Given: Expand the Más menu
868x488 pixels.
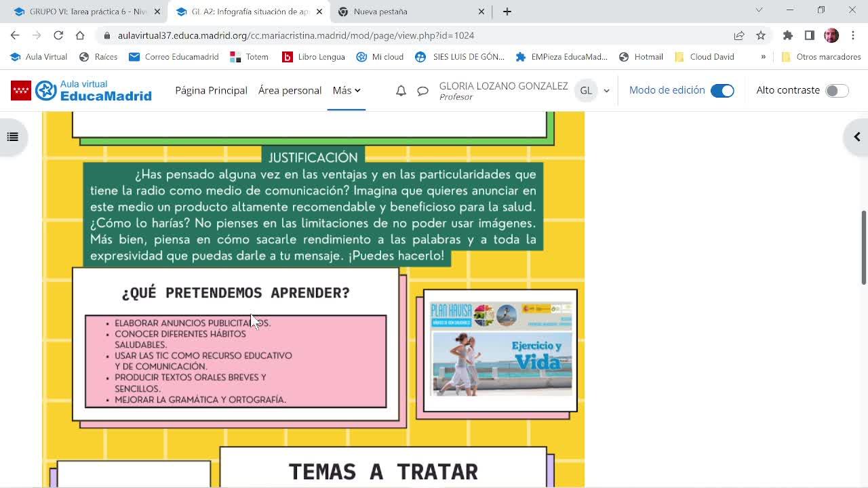Looking at the screenshot, I should (x=346, y=90).
